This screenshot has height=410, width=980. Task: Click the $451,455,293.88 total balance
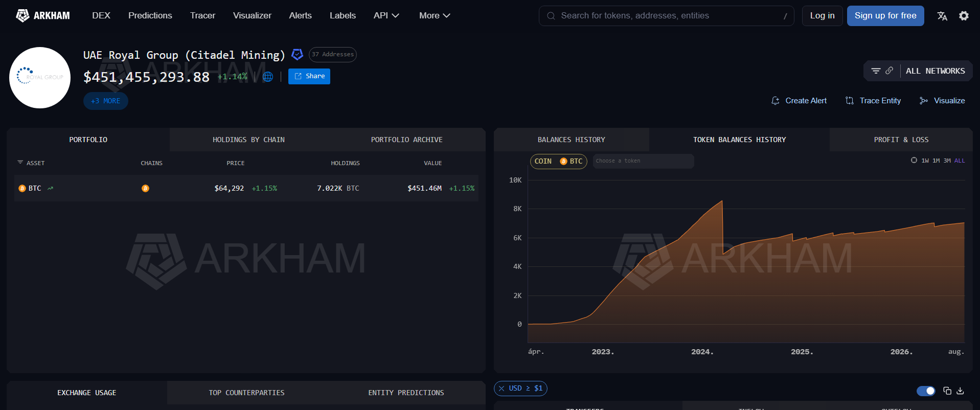pyautogui.click(x=147, y=77)
